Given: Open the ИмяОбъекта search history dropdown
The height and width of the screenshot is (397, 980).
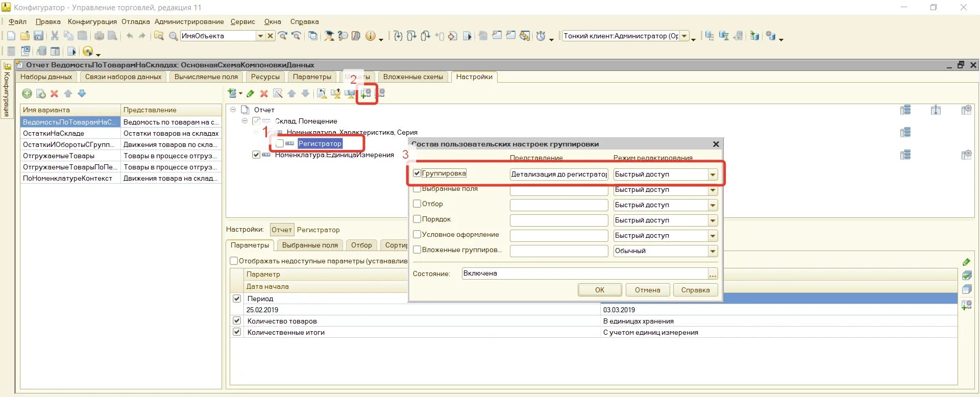Looking at the screenshot, I should tap(260, 36).
